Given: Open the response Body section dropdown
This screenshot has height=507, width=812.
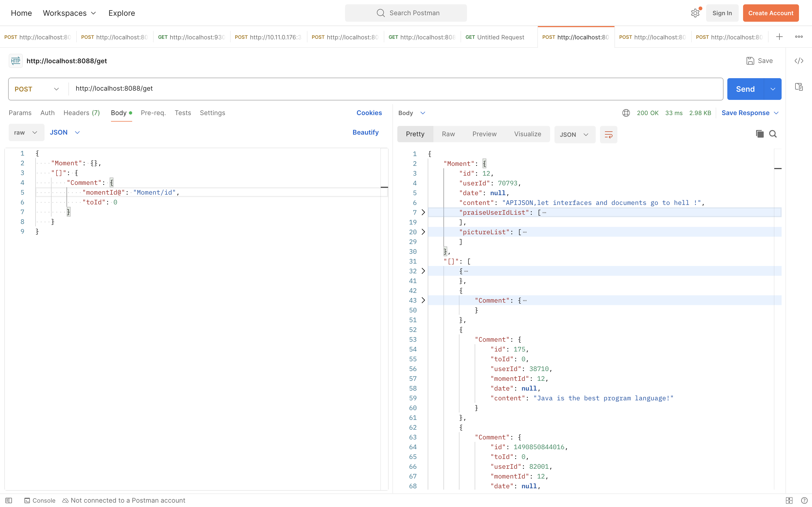Looking at the screenshot, I should [x=412, y=113].
